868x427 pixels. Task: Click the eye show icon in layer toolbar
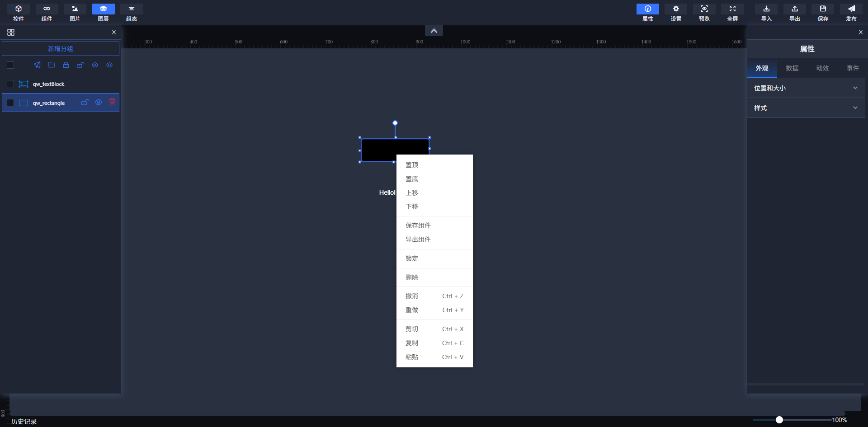[109, 65]
